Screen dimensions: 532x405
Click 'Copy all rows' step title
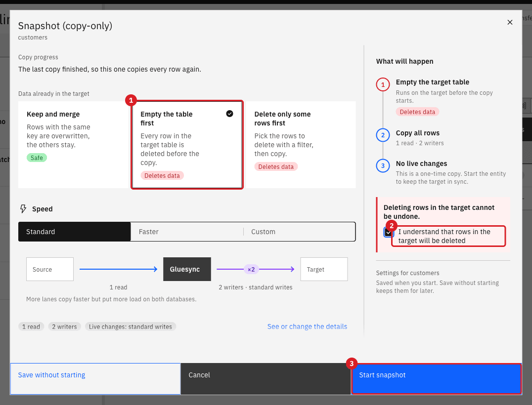417,133
